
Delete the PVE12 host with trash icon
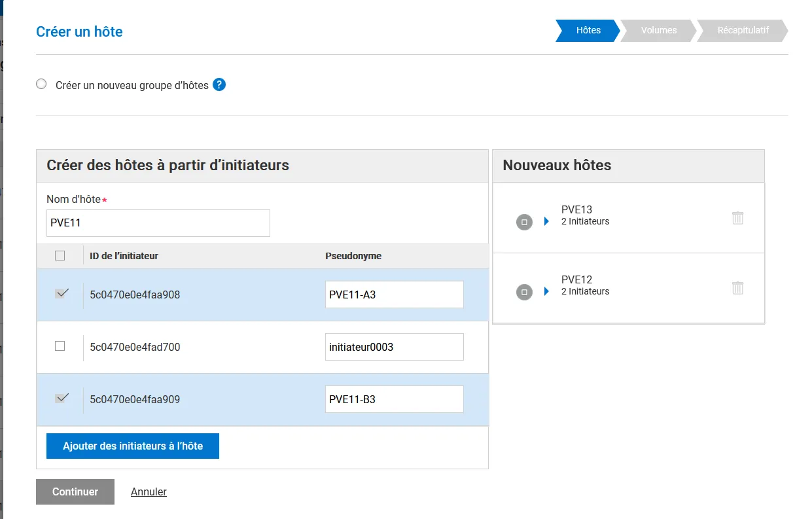pos(737,288)
